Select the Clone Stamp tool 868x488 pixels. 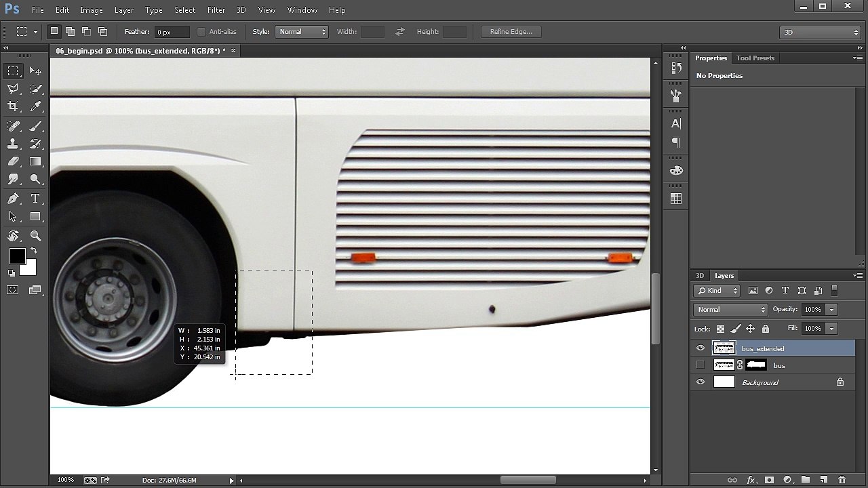pyautogui.click(x=13, y=144)
